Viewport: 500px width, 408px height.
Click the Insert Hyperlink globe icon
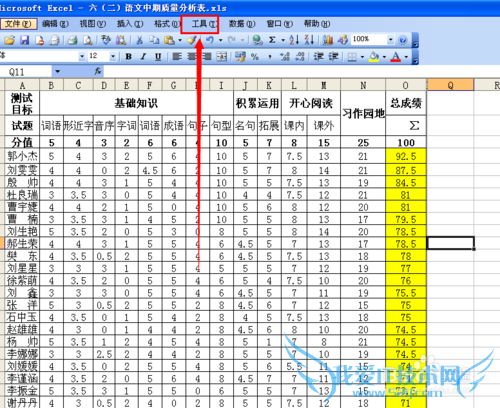tap(257, 40)
